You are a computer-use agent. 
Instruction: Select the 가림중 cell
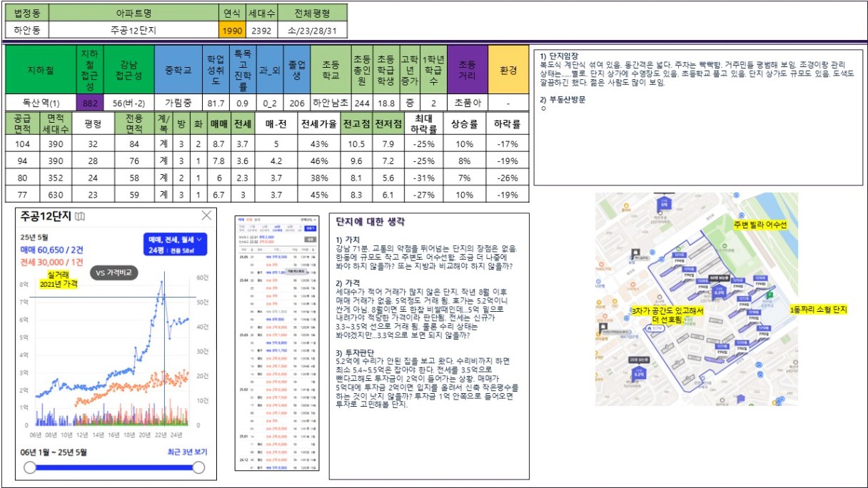(x=179, y=103)
